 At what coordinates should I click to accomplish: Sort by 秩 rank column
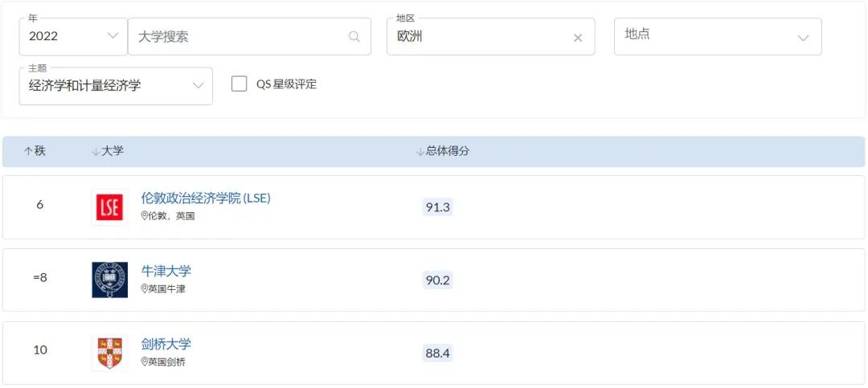[35, 151]
